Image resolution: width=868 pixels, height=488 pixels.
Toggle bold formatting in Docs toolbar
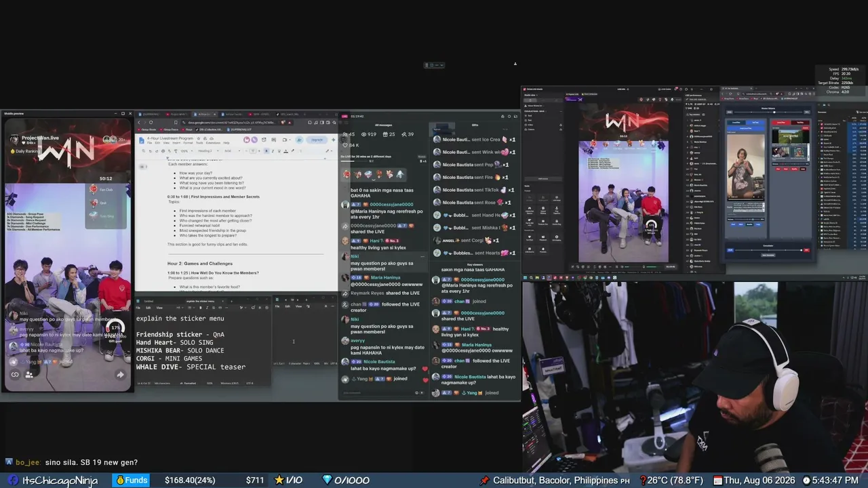pos(266,150)
